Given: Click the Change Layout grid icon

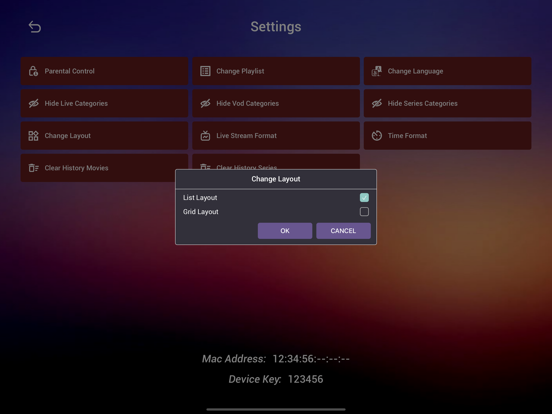Looking at the screenshot, I should tap(33, 136).
